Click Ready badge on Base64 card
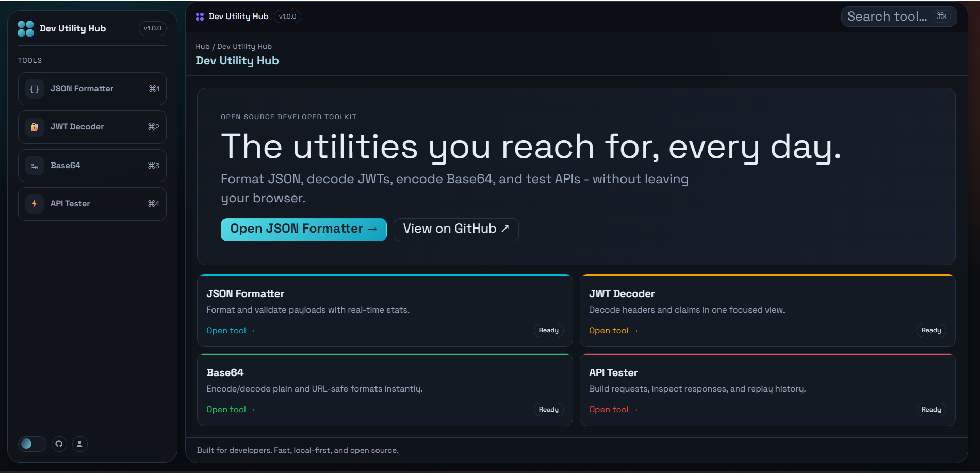Screen dimensions: 980x473 coord(548,410)
